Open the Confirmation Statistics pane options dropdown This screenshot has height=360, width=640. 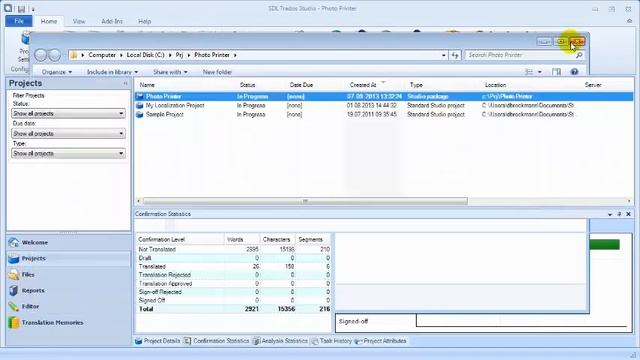pyautogui.click(x=610, y=214)
